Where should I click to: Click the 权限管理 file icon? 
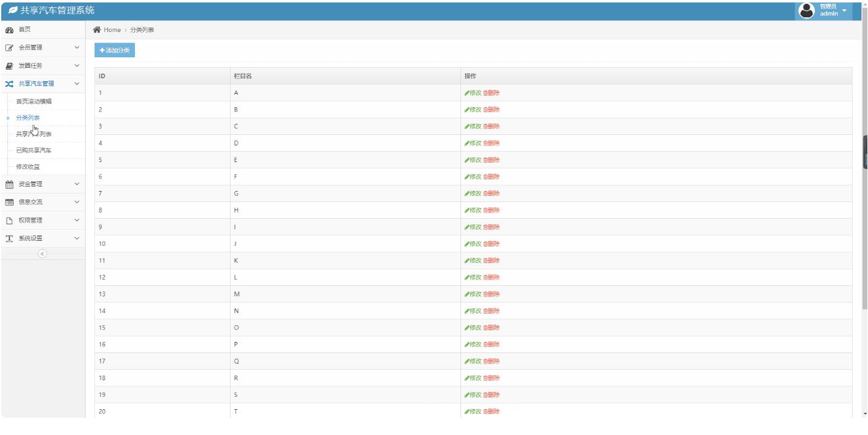9,221
